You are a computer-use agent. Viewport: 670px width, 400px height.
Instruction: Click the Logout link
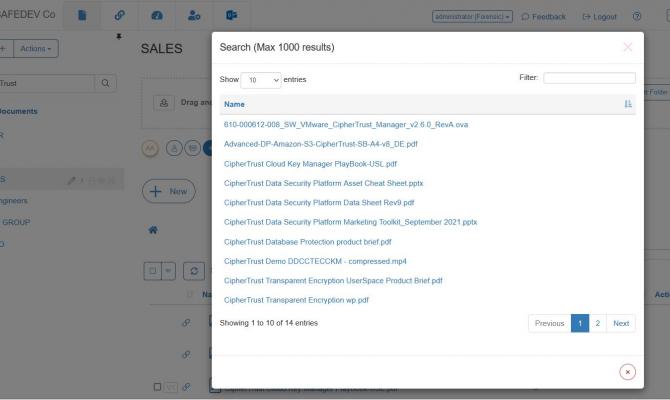599,17
